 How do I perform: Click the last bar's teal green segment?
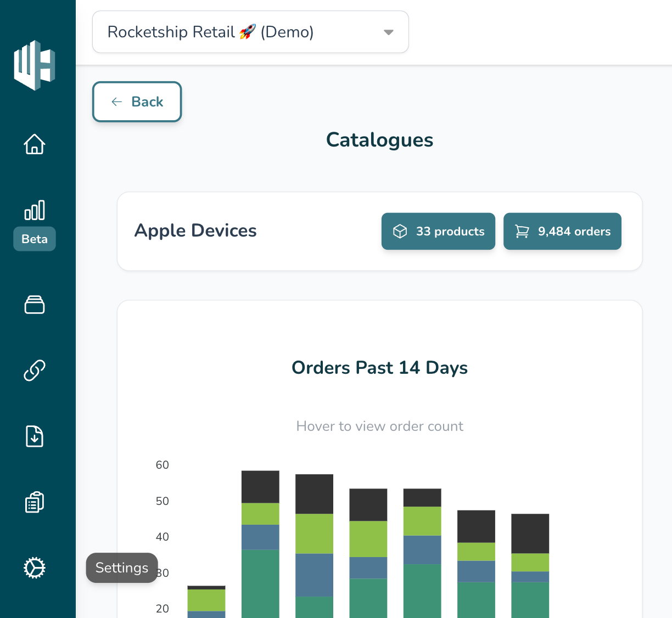tap(530, 600)
